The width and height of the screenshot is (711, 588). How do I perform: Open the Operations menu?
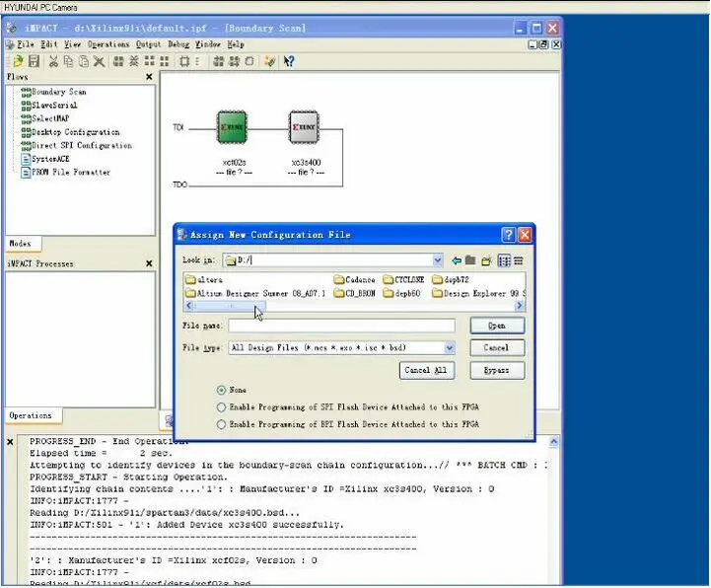click(x=107, y=44)
